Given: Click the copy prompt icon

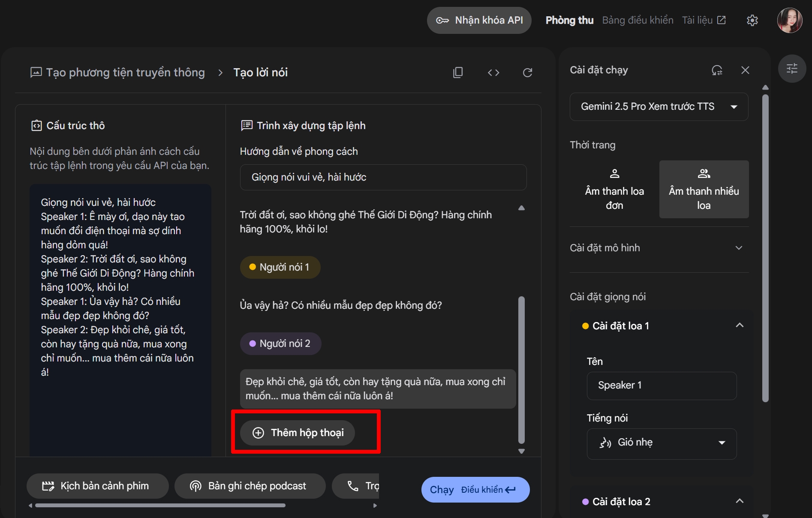Looking at the screenshot, I should [458, 72].
